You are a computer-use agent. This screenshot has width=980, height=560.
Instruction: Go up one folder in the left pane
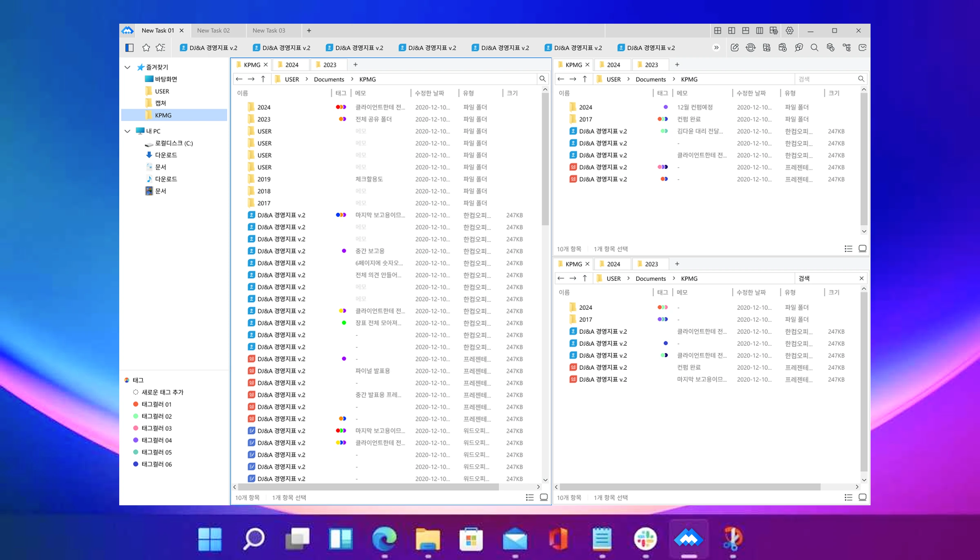(x=263, y=79)
